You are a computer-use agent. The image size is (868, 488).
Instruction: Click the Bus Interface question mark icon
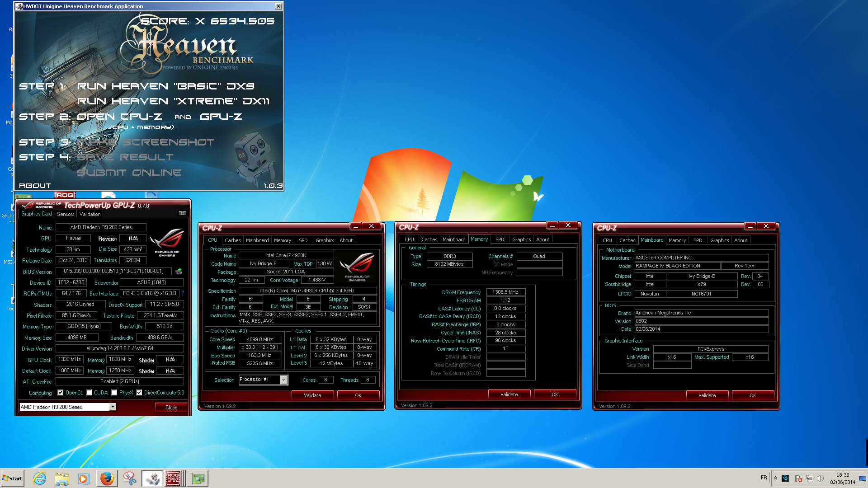(x=182, y=293)
